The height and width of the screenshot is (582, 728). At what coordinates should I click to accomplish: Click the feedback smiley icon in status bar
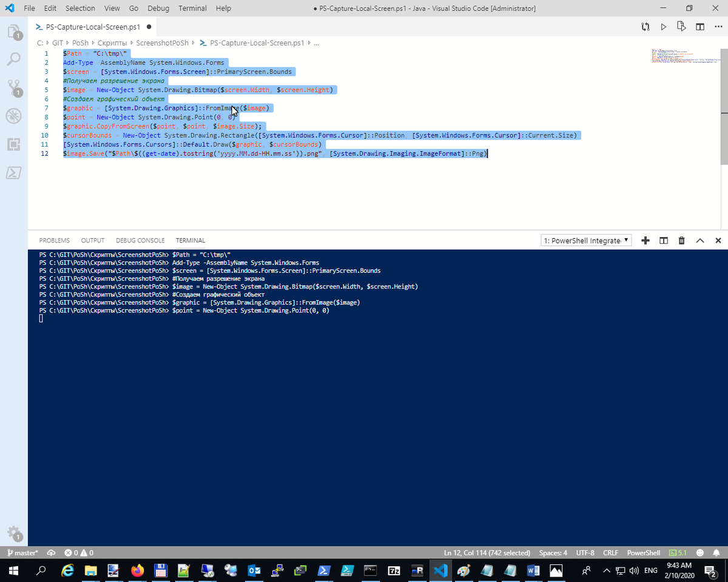click(701, 553)
